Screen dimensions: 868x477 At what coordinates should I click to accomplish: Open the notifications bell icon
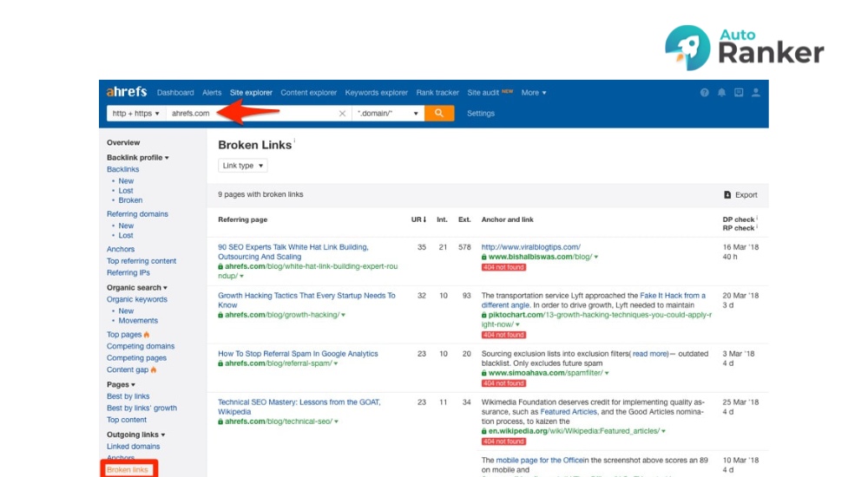point(721,93)
